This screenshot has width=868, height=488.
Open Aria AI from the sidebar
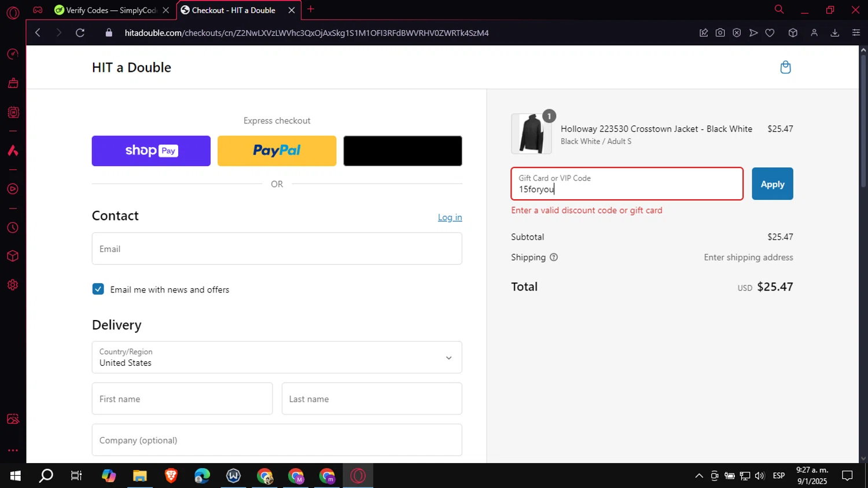[x=13, y=151]
